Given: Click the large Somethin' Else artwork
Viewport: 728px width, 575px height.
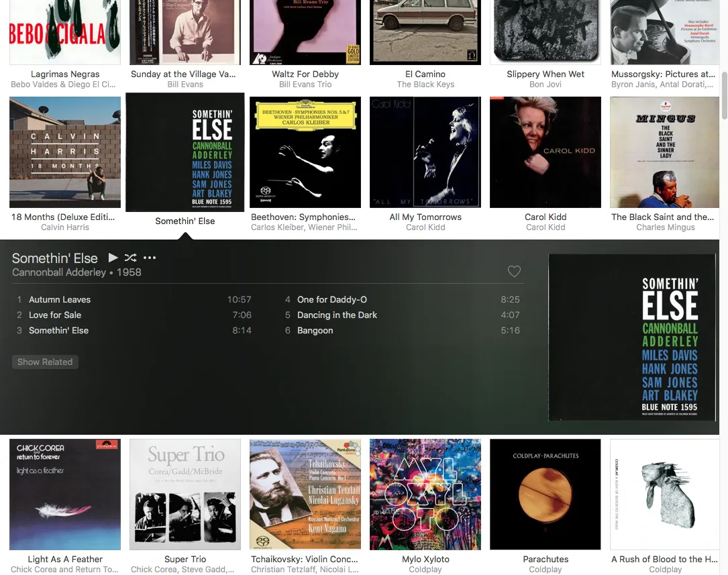Looking at the screenshot, I should click(x=632, y=337).
